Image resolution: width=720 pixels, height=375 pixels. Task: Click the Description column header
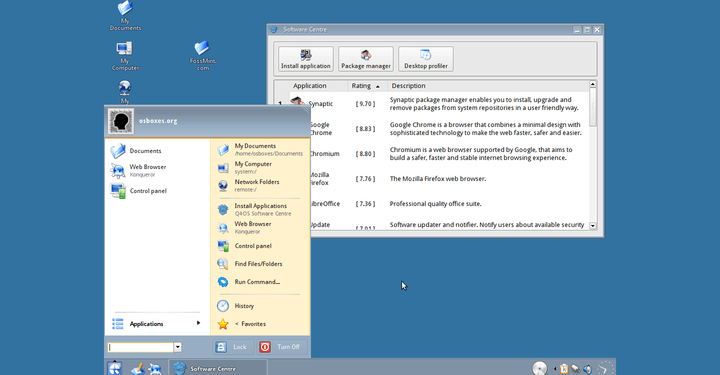pos(409,86)
